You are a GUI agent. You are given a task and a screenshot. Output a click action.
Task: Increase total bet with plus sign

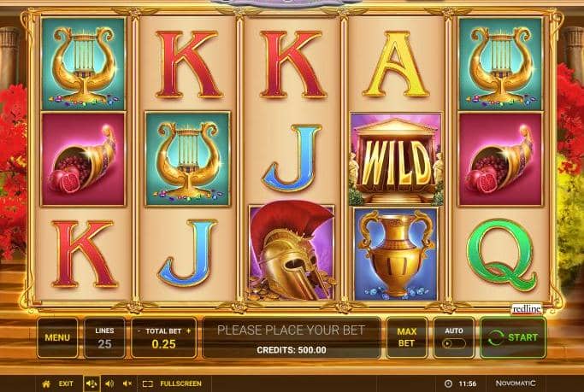(188, 331)
